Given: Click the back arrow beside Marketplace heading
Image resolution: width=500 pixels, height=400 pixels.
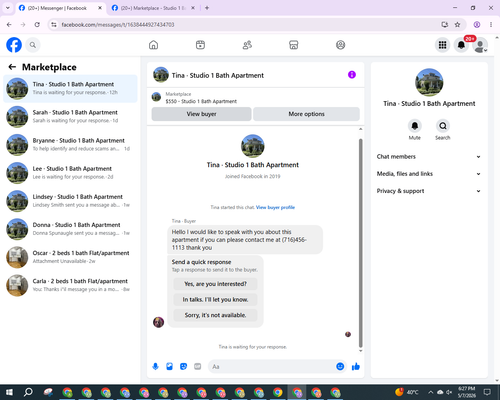Looking at the screenshot, I should (x=12, y=67).
